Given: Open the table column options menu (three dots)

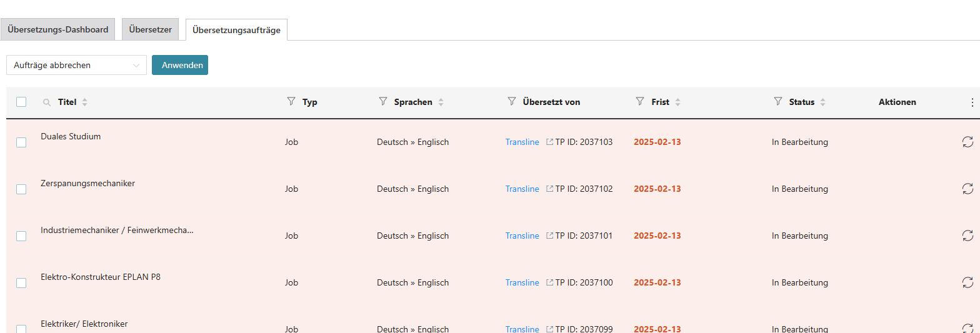Looking at the screenshot, I should 972,102.
